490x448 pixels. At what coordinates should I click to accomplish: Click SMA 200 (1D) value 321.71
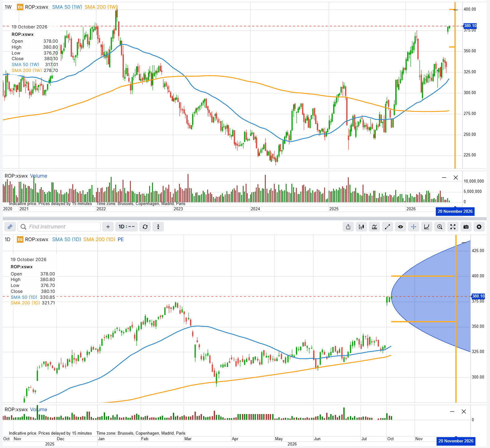(48, 303)
